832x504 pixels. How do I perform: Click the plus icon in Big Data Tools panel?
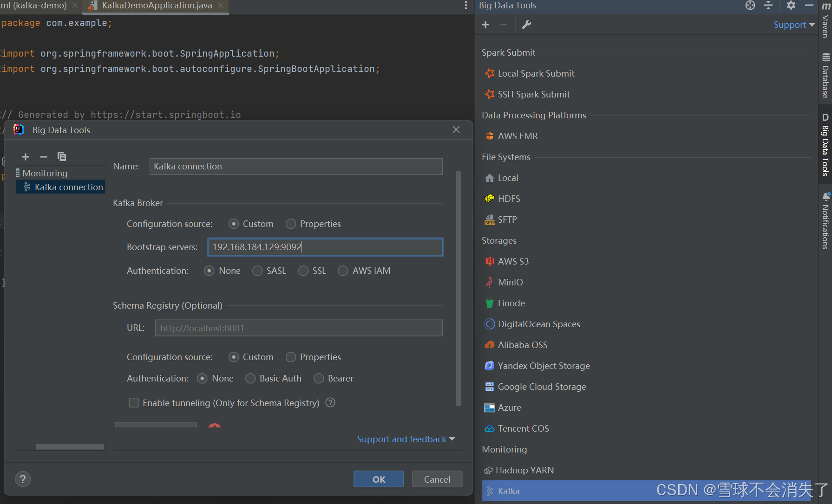point(485,25)
